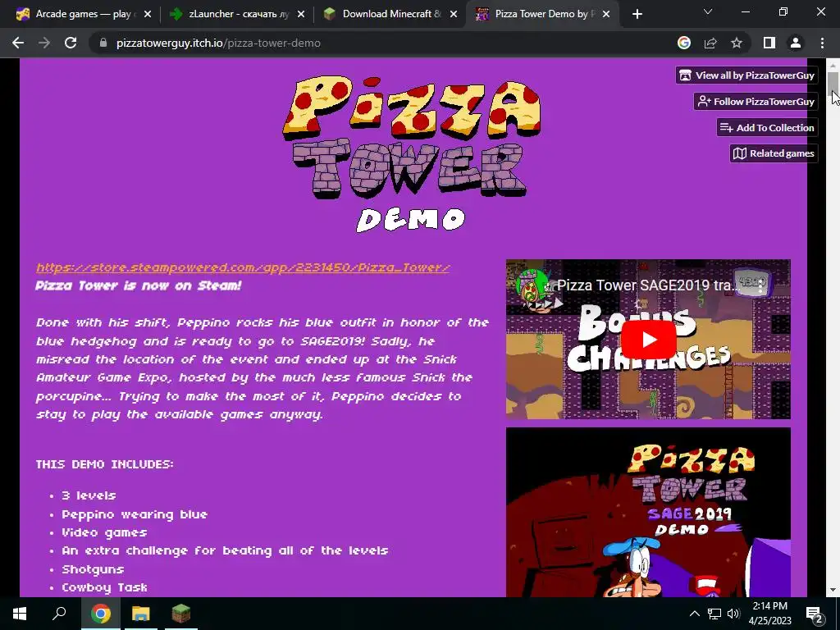This screenshot has width=840, height=630.
Task: Open the notification center icon
Action: (815, 614)
